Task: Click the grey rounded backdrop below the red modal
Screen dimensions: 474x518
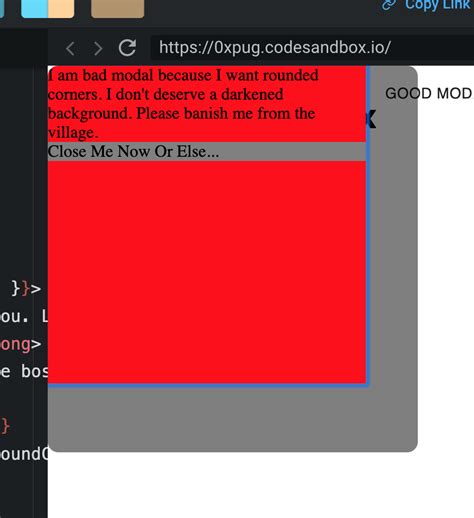Action: pos(233,419)
